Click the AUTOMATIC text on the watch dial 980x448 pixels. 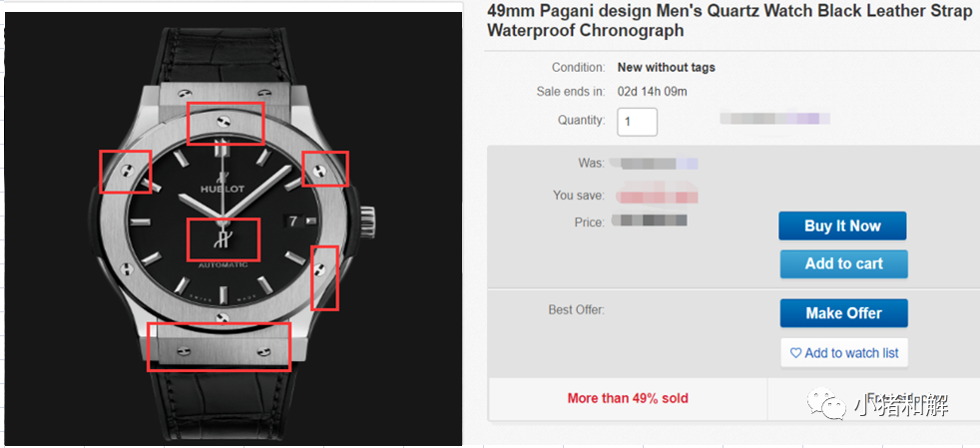coord(224,265)
